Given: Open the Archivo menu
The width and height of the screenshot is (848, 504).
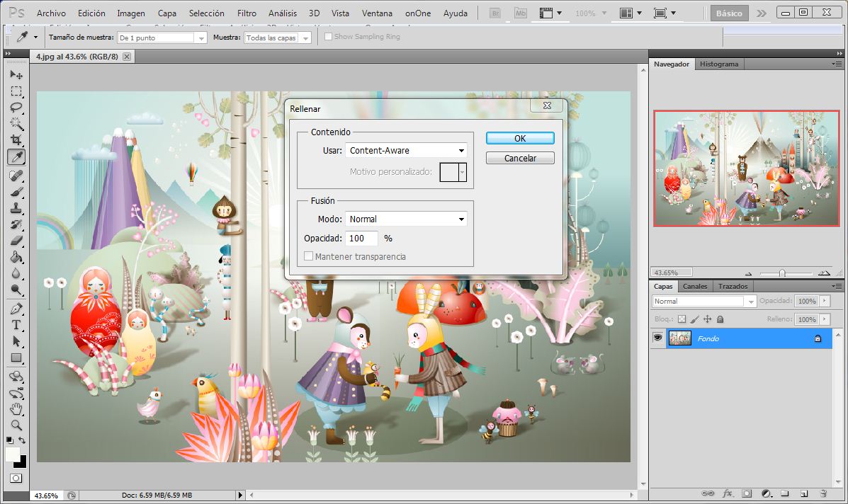Looking at the screenshot, I should [52, 13].
